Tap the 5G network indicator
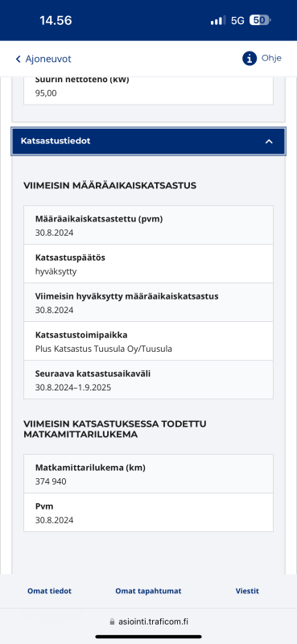The width and height of the screenshot is (297, 644). (x=237, y=21)
